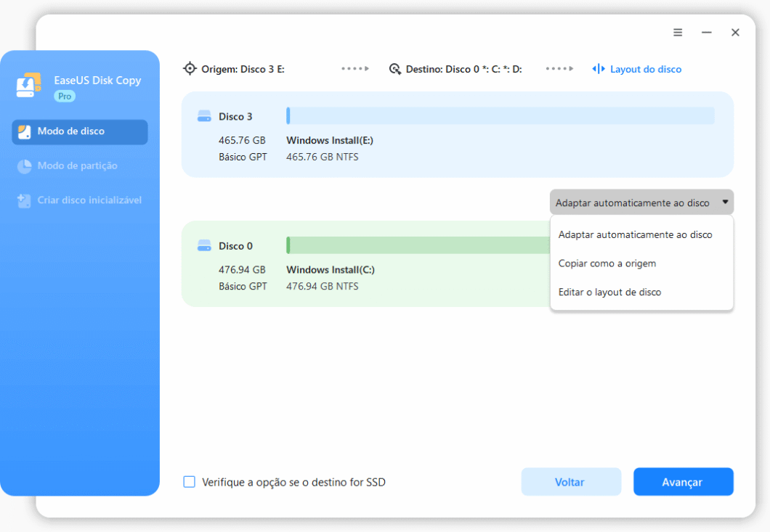Click the Disco 0 drive icon
This screenshot has width=770, height=532.
(x=204, y=246)
